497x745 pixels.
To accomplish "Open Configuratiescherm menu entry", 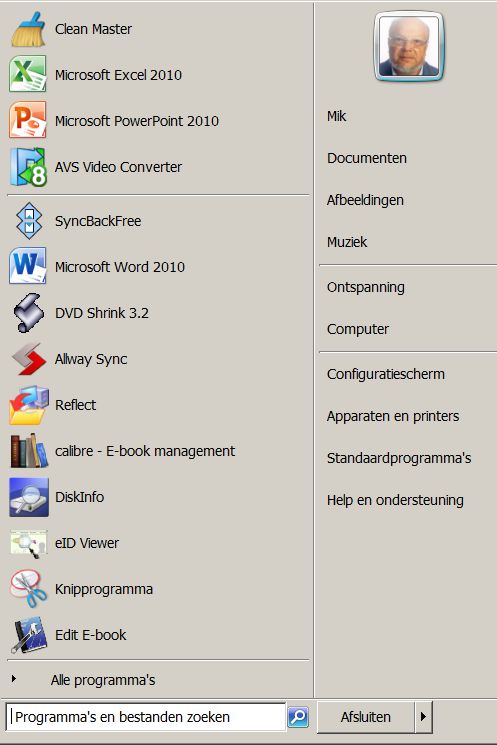I will coord(386,374).
